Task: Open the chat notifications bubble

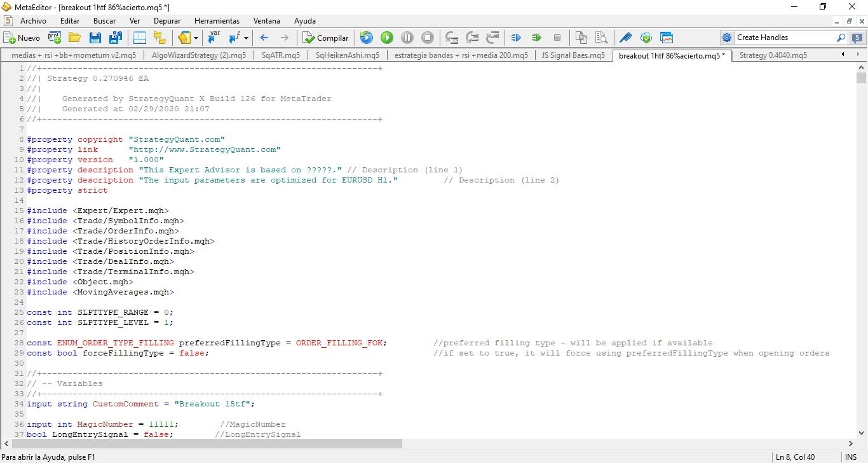Action: tap(857, 38)
